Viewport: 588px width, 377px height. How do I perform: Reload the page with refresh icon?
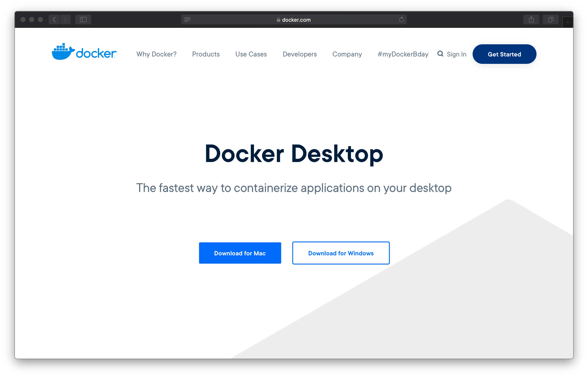(x=401, y=20)
